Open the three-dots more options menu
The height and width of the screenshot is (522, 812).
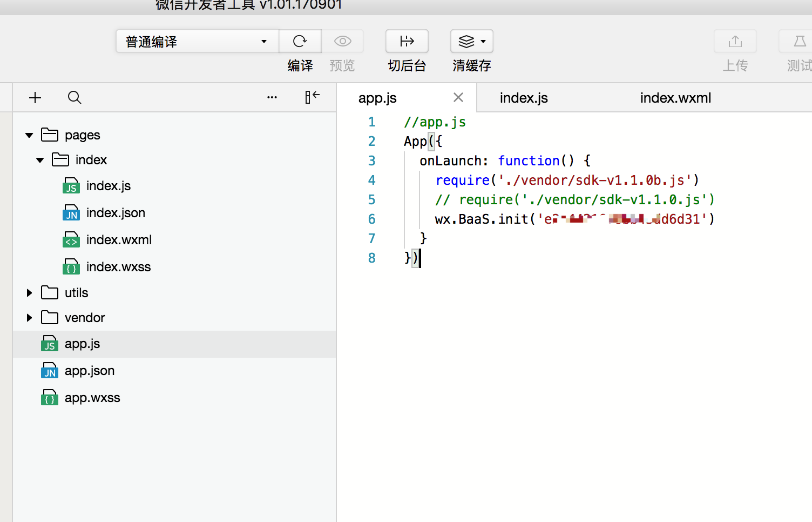(x=272, y=98)
